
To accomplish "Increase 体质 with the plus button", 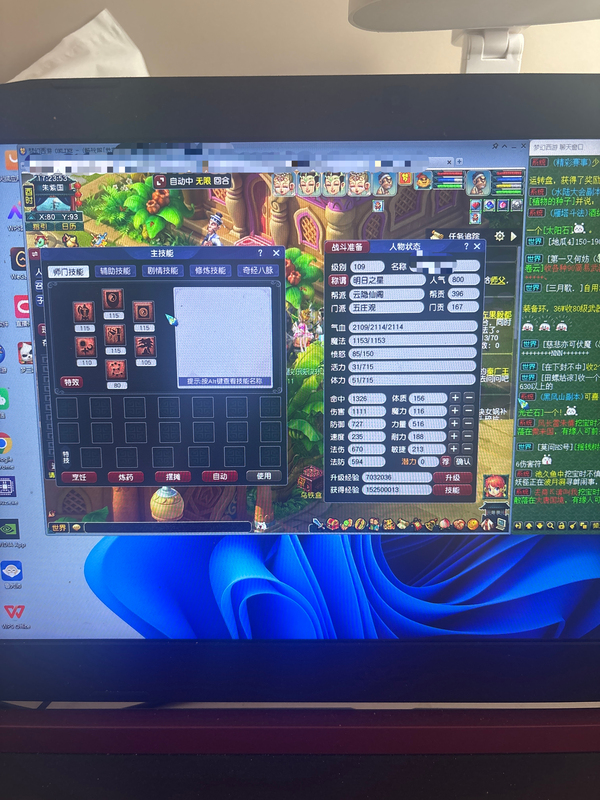I will click(x=455, y=398).
